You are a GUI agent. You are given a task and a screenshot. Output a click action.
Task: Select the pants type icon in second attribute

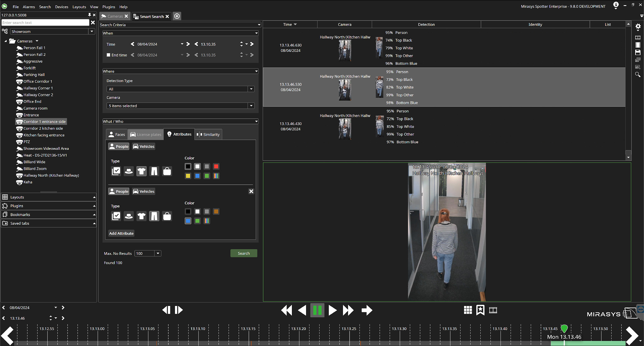(x=154, y=216)
